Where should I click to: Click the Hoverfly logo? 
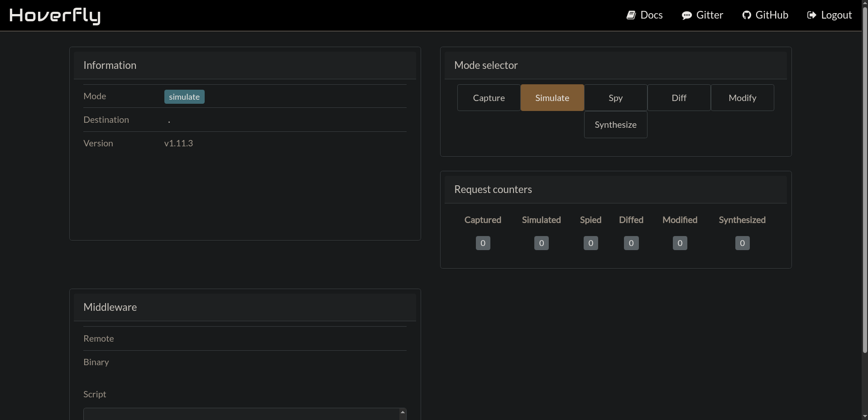55,16
